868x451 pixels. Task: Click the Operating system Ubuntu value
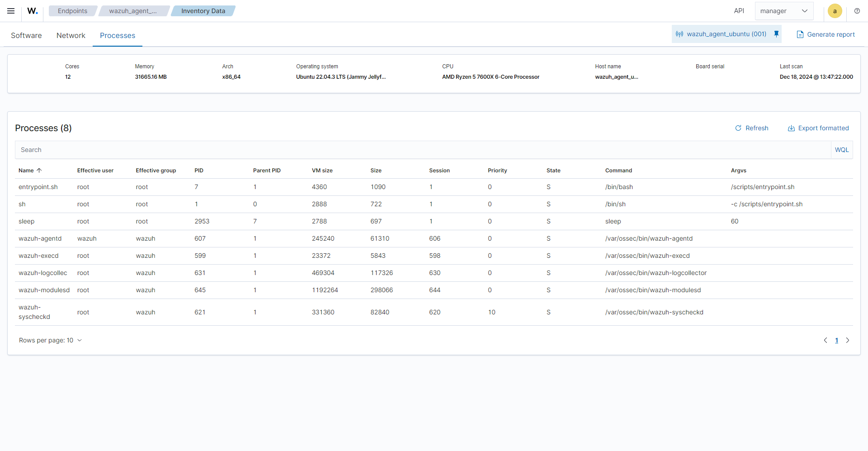click(x=341, y=77)
